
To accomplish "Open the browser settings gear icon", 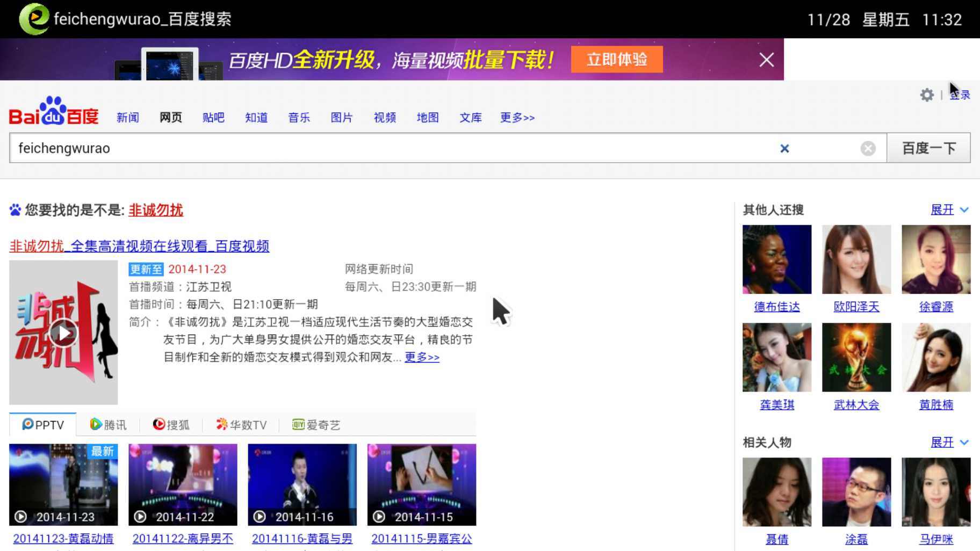I will (927, 95).
